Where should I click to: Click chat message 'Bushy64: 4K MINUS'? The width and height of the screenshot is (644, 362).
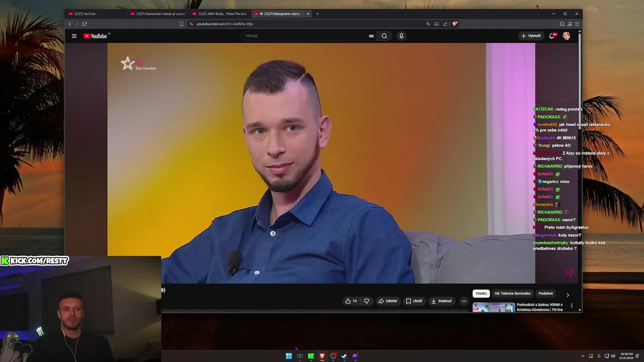pos(554,138)
